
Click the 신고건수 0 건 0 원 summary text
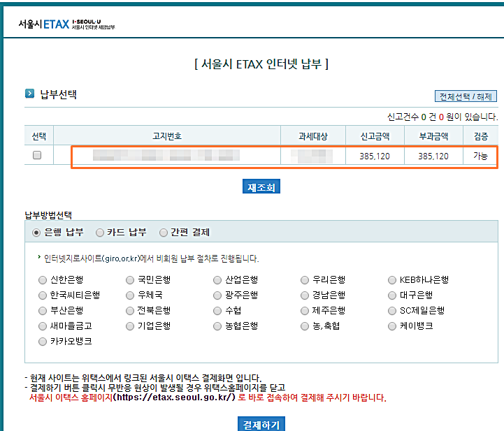[x=442, y=117]
